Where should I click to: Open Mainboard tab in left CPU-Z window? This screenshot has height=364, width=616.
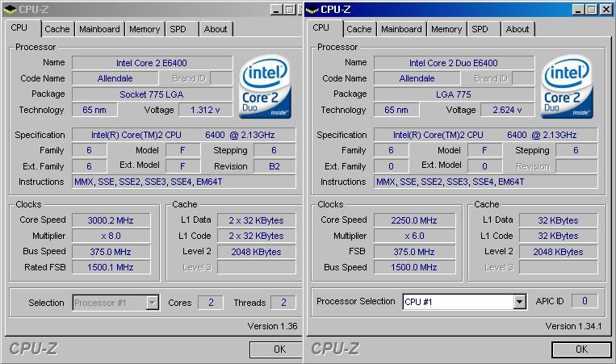coord(100,29)
